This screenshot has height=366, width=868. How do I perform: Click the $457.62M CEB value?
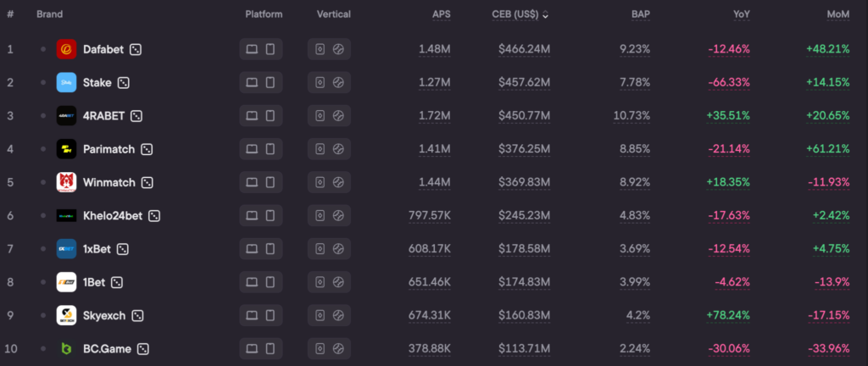524,82
